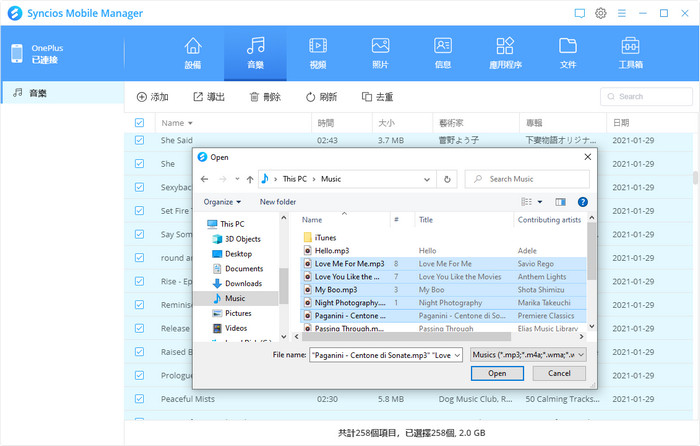Open the file type filter dropdown
This screenshot has width=700, height=446.
(x=528, y=354)
